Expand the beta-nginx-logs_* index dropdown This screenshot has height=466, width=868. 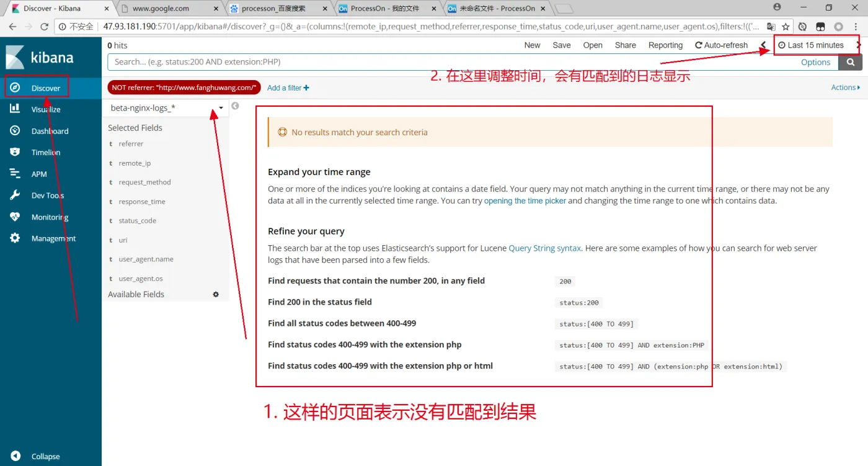pos(221,108)
